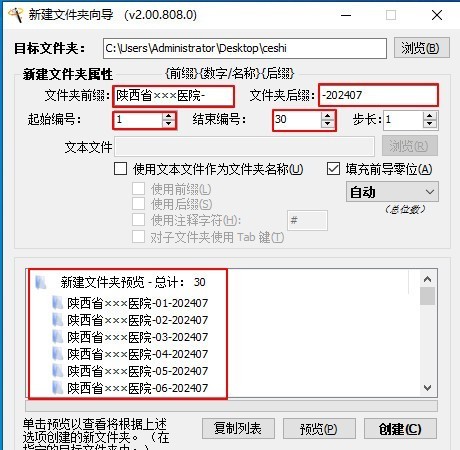Increase the 步长 step value with up arrow
The image size is (460, 450).
430,116
